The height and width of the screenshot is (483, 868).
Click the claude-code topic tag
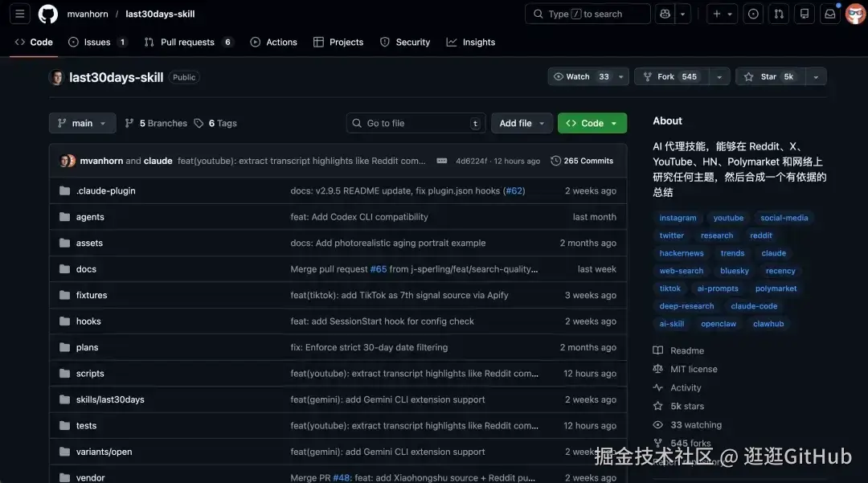[754, 306]
